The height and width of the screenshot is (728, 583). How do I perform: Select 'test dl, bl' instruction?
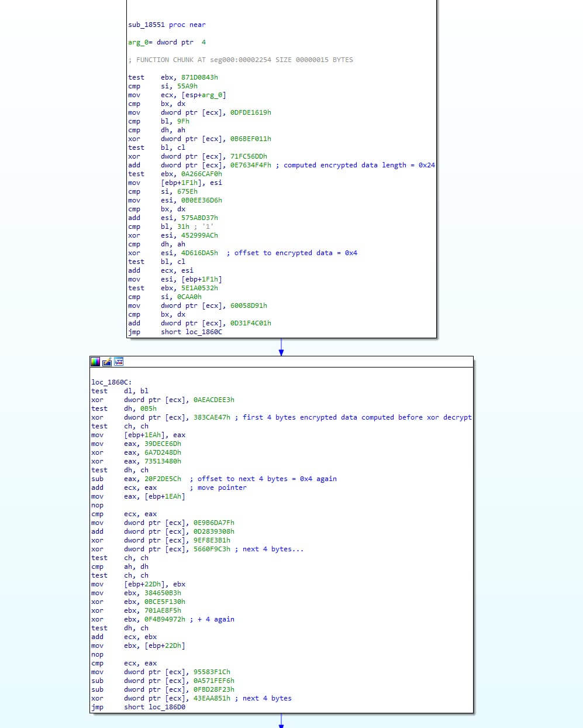tap(120, 391)
